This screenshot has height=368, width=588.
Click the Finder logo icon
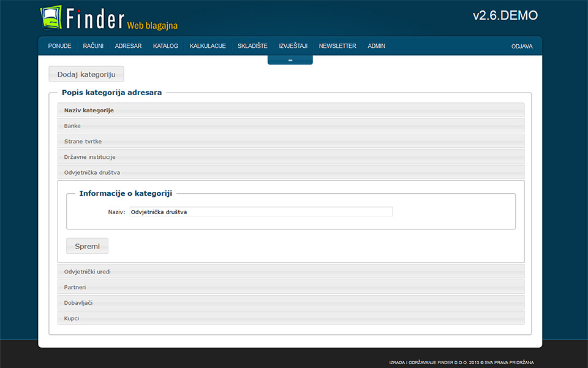coord(51,18)
